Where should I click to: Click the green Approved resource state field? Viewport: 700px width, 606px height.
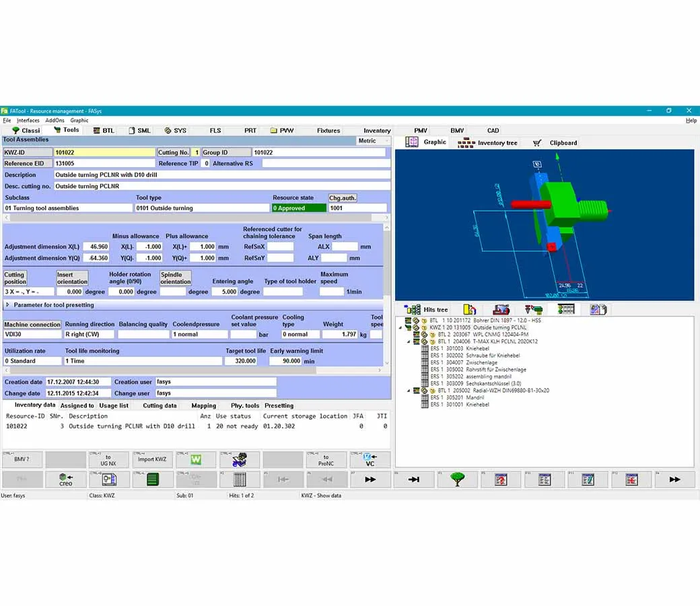click(x=298, y=208)
